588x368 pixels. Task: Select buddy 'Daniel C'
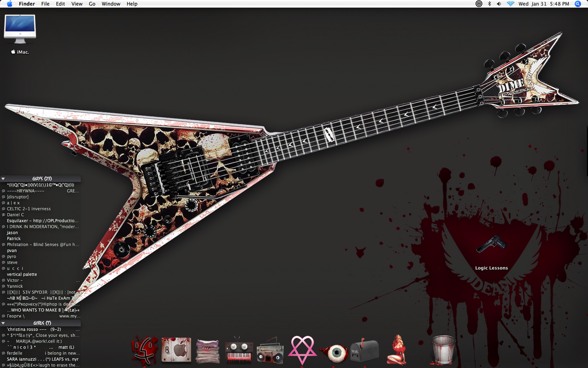40,215
